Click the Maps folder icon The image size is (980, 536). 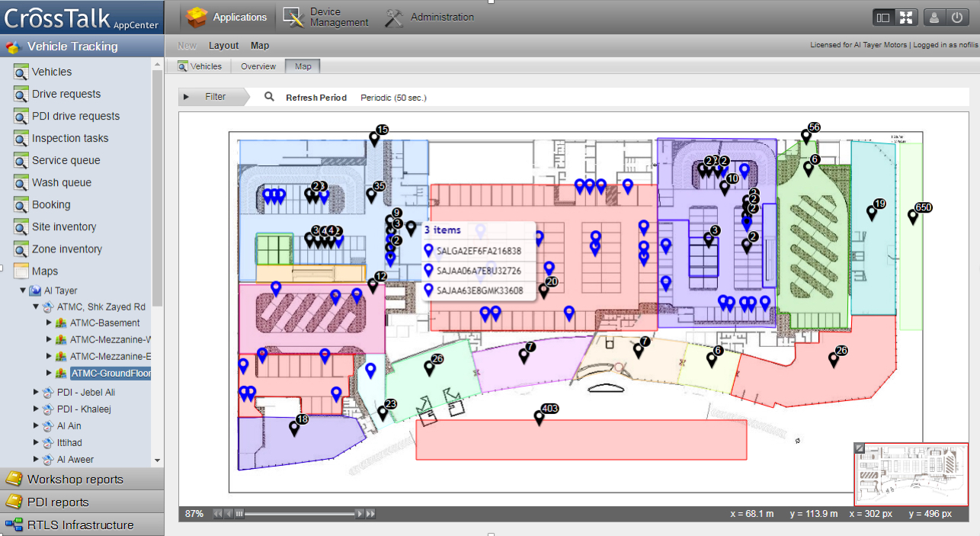pyautogui.click(x=21, y=271)
